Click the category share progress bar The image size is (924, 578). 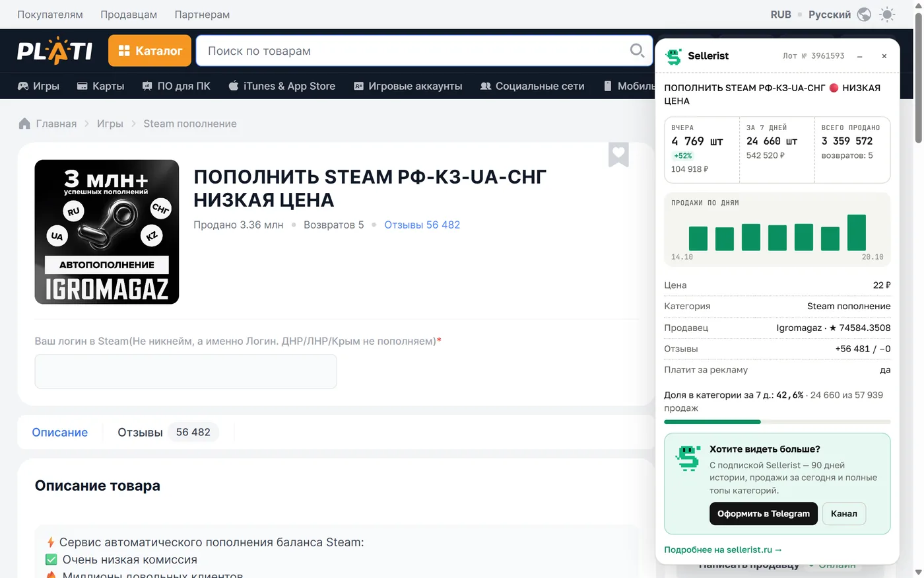coord(777,421)
